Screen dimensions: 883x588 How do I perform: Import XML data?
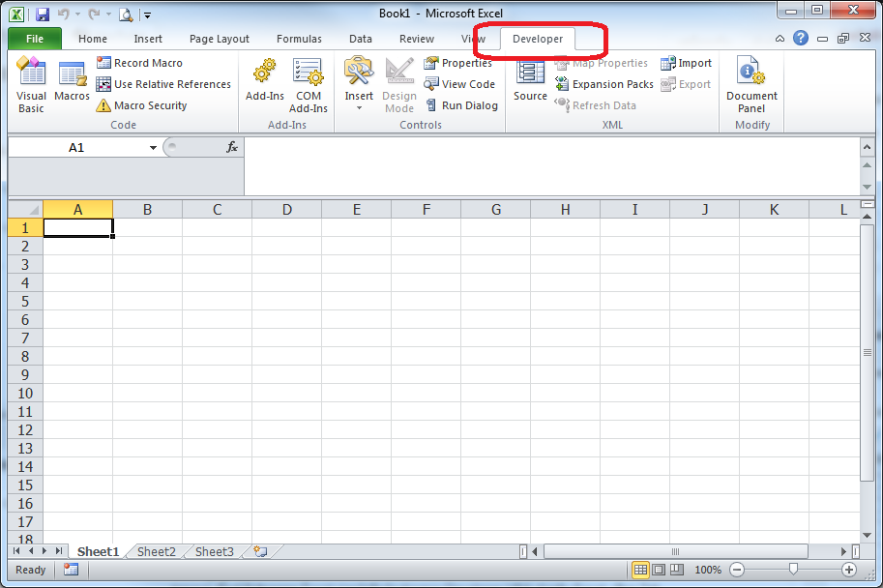[687, 63]
